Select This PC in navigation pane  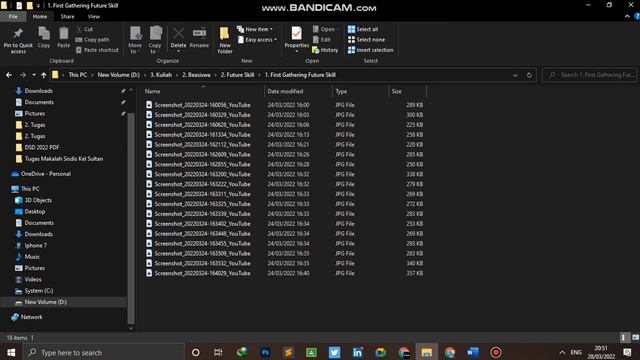pos(30,189)
